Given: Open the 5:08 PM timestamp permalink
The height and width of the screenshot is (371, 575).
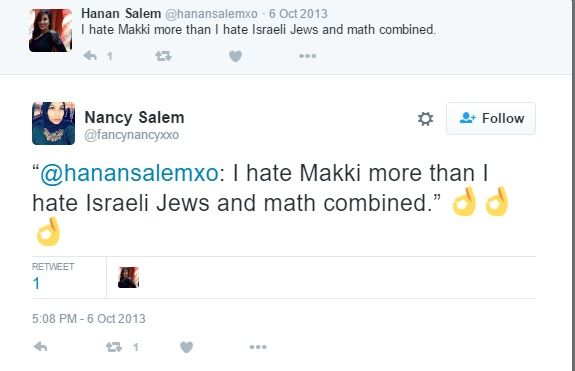Looking at the screenshot, I should click(x=89, y=319).
